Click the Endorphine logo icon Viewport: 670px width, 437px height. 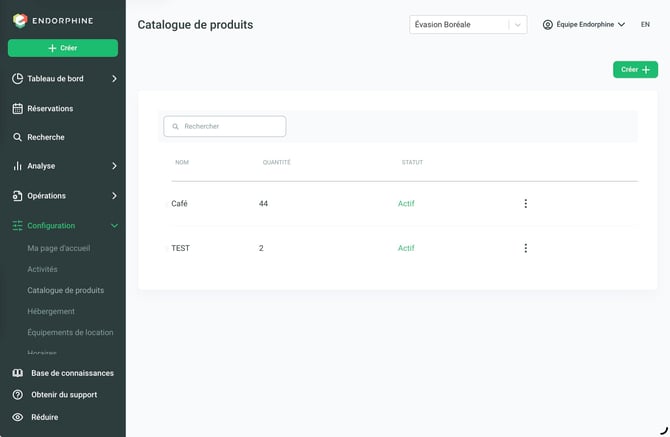click(20, 21)
